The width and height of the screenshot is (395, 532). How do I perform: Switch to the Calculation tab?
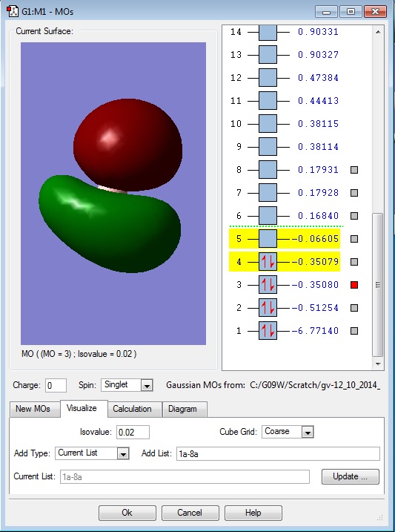pos(132,409)
